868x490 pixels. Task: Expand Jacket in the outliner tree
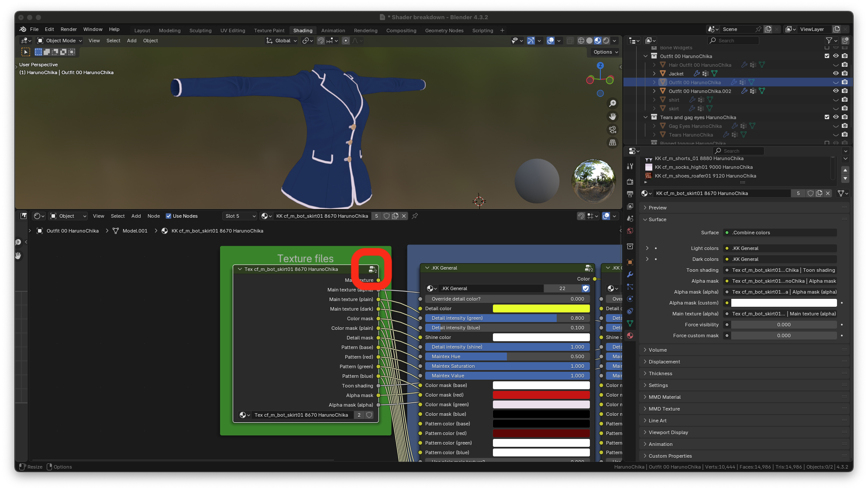point(654,73)
